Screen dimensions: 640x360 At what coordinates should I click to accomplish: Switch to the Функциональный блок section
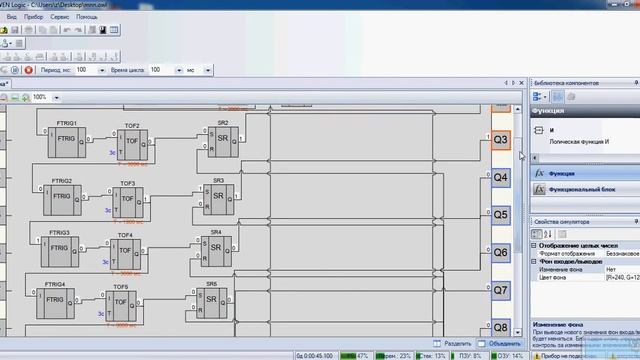click(x=585, y=189)
